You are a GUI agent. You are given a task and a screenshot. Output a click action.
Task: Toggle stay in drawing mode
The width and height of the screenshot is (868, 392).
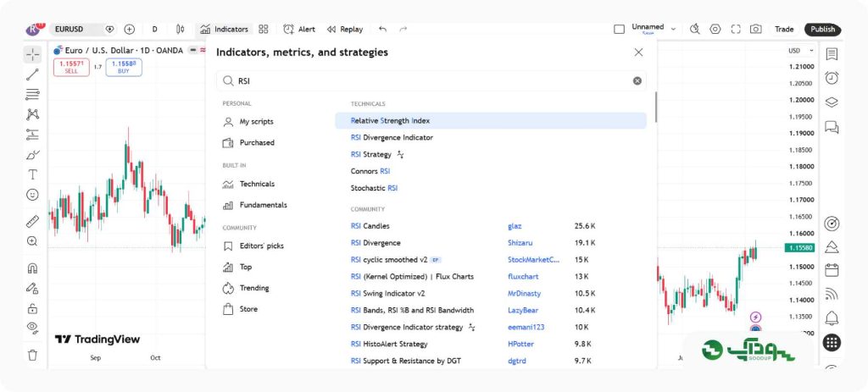[33, 288]
